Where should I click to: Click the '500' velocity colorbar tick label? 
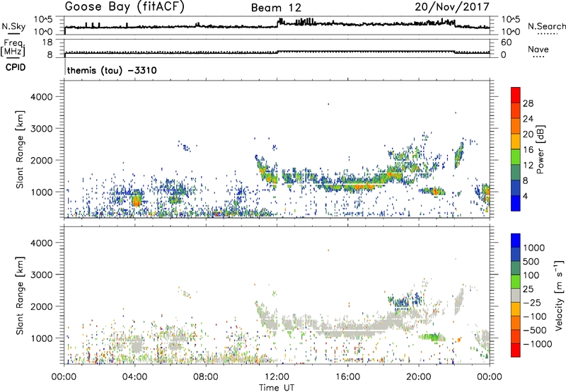point(531,261)
